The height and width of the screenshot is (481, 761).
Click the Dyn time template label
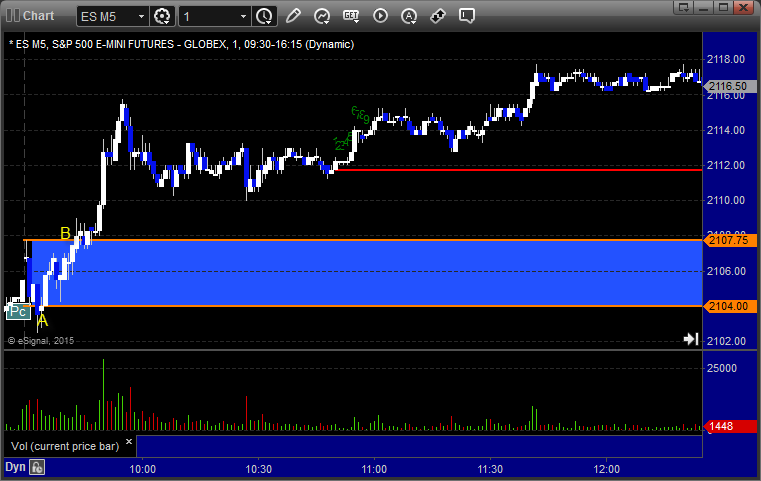pyautogui.click(x=15, y=467)
